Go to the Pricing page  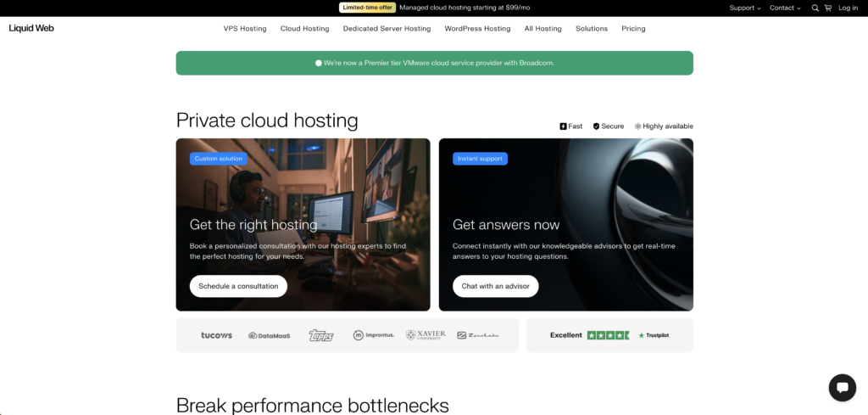click(633, 28)
